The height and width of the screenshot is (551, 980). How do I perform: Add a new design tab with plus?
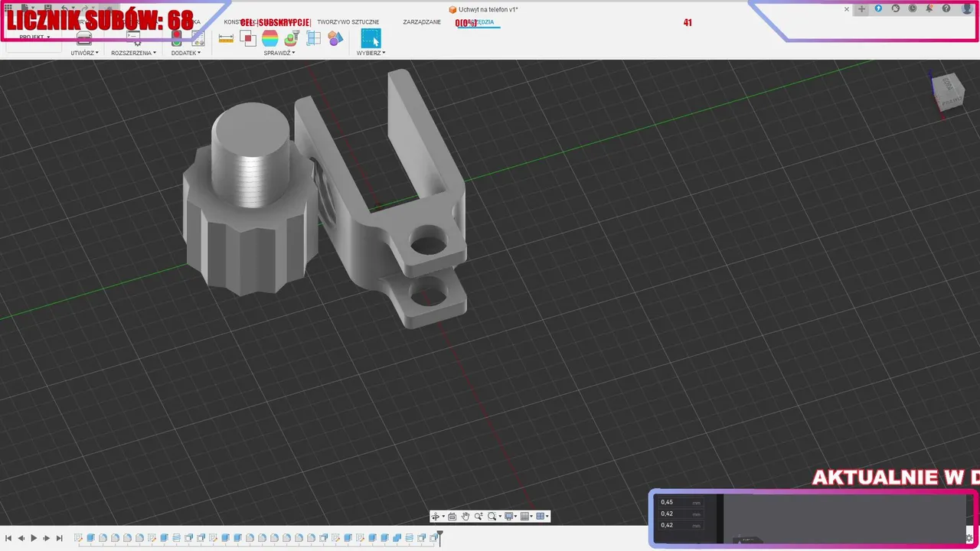861,8
